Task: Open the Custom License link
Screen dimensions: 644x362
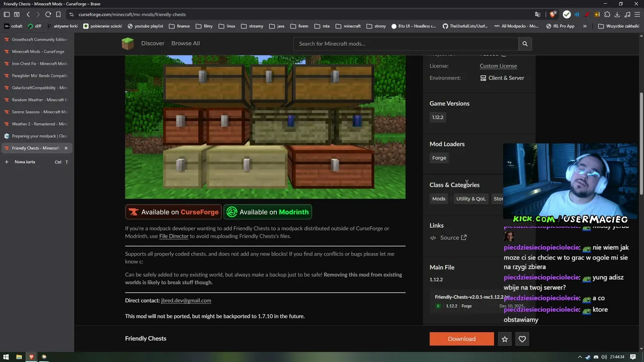Action: [498, 66]
